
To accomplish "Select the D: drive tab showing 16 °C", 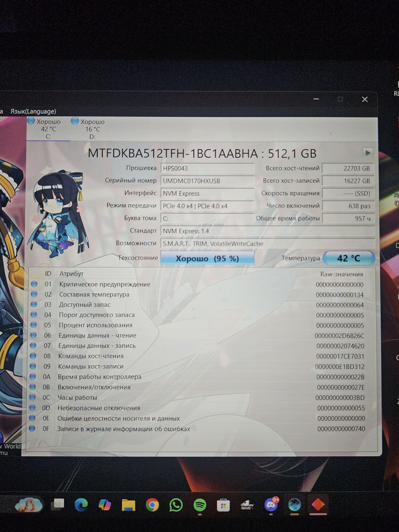I will click(92, 129).
